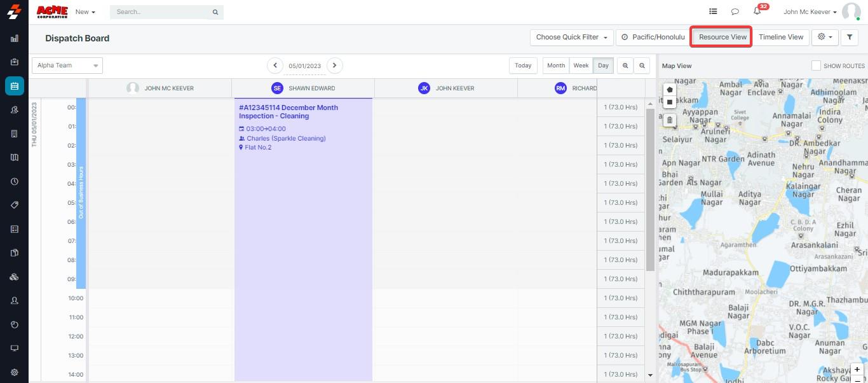The image size is (868, 383).
Task: Switch to Resource View
Action: coord(722,37)
